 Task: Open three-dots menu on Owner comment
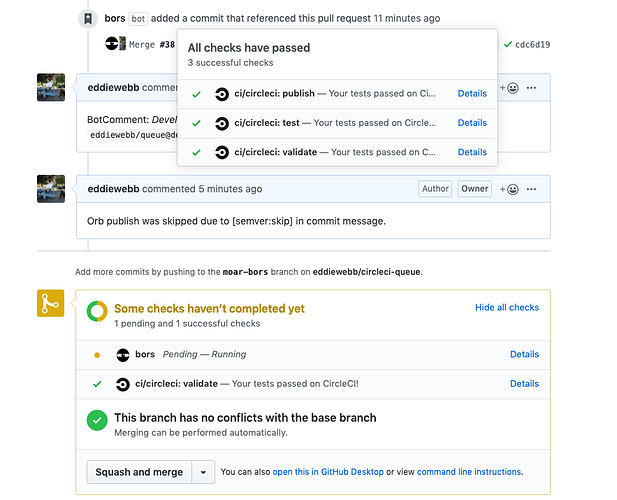532,189
